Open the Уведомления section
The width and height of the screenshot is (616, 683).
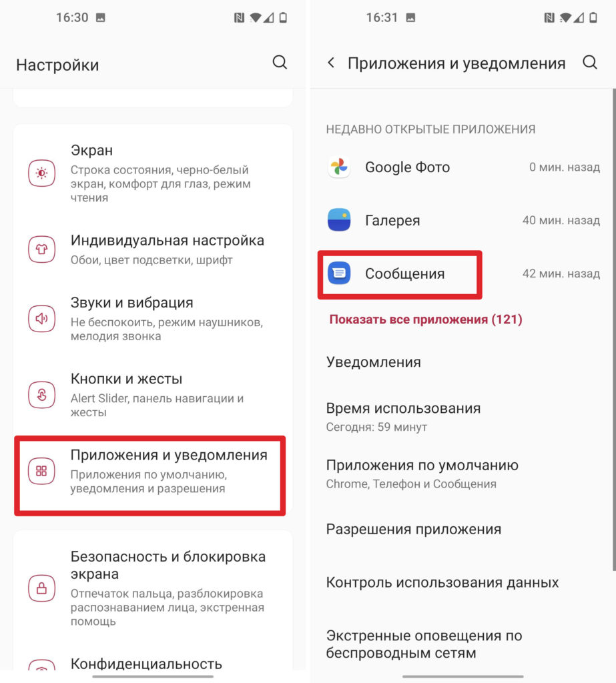(x=462, y=362)
